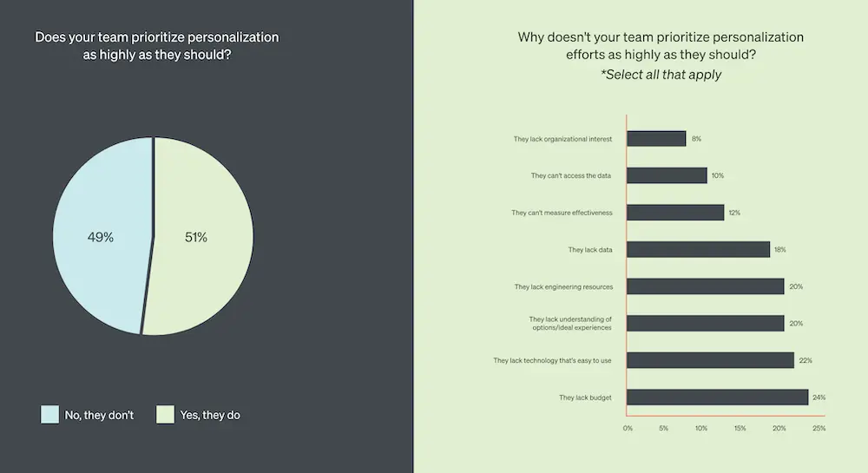This screenshot has height=473, width=868.
Task: Select the "They lack budget" 24% bar
Action: click(x=717, y=397)
